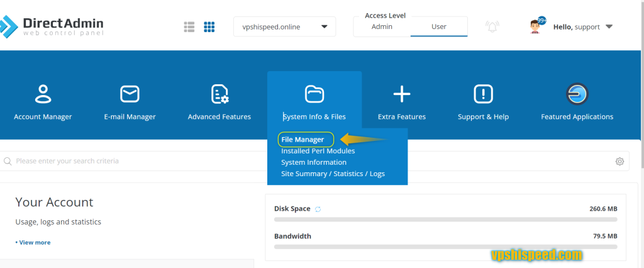
Task: Click System Info & Files folder icon
Action: [314, 94]
